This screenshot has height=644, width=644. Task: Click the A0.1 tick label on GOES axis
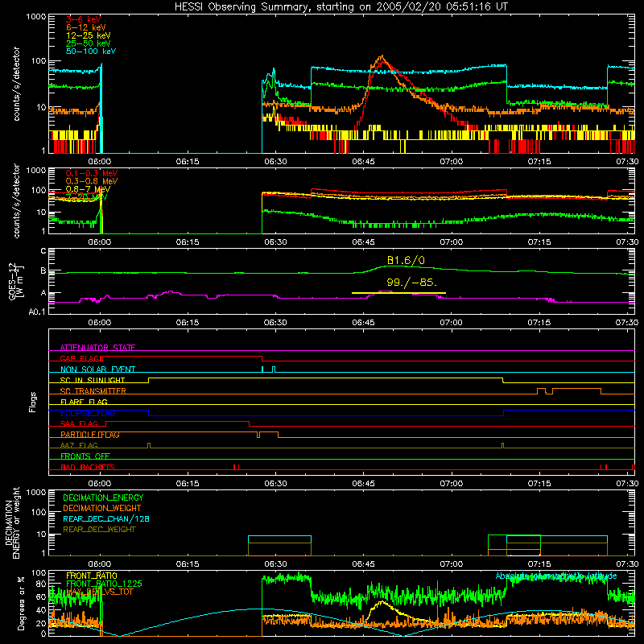(x=37, y=312)
